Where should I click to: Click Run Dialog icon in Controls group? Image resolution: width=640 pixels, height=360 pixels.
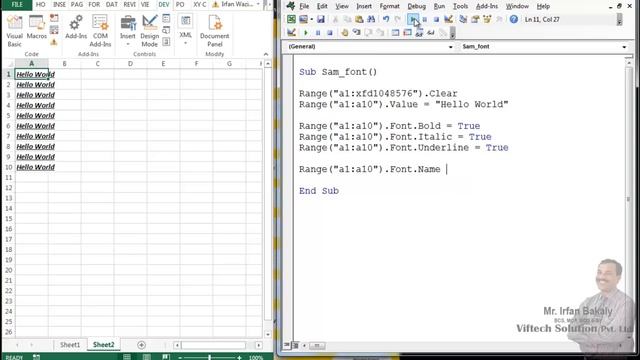(167, 41)
